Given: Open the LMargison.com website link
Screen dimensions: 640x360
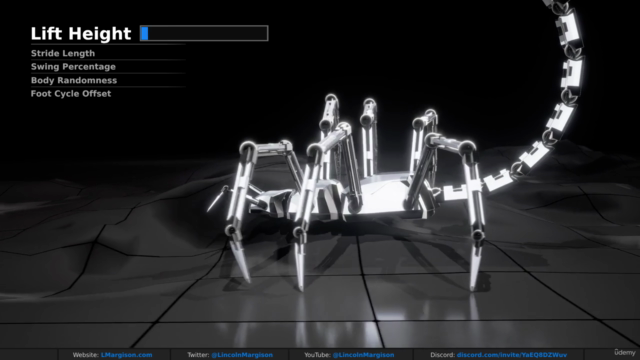Looking at the screenshot, I should (x=127, y=355).
